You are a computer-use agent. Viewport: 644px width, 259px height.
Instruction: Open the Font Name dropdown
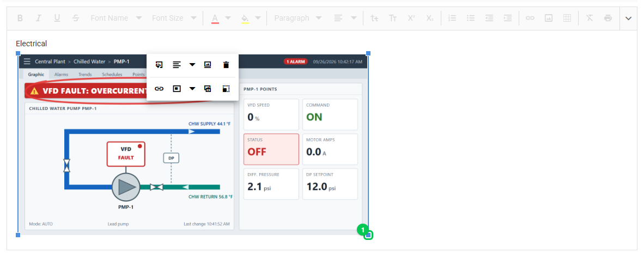116,18
